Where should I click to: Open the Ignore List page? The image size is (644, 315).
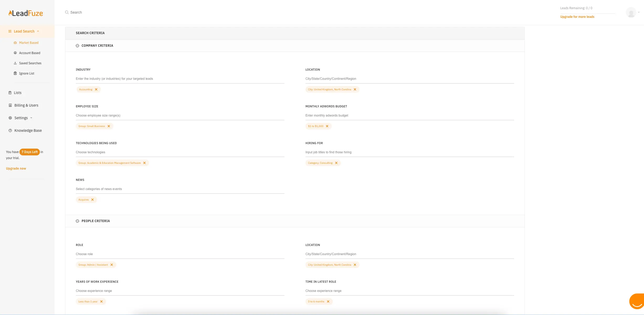27,73
